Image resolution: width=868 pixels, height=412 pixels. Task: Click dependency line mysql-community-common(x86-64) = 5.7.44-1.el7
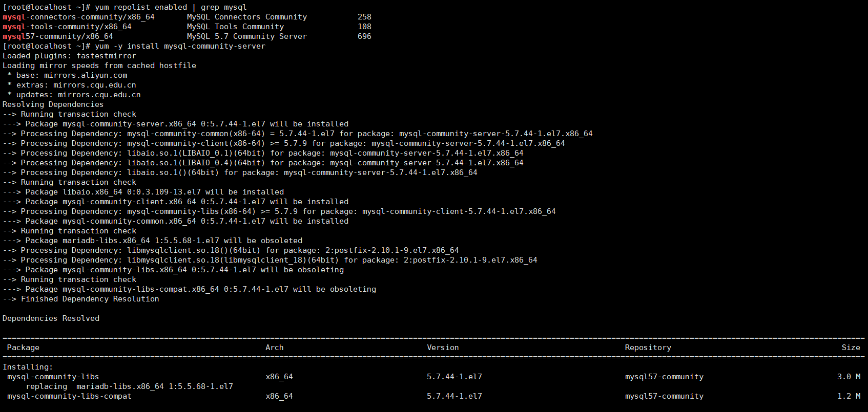click(298, 134)
